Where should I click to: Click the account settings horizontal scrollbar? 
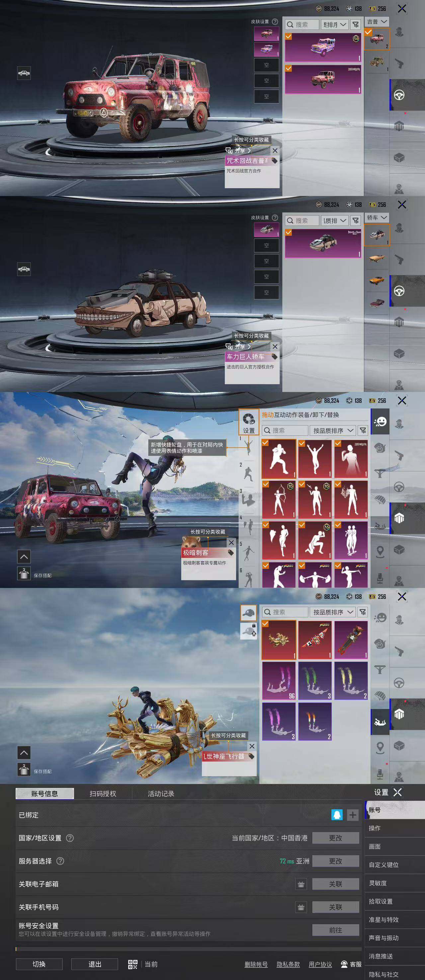pyautogui.click(x=189, y=949)
